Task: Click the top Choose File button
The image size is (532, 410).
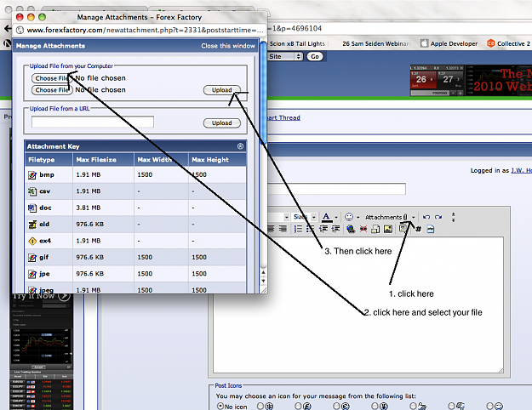Action: 52,78
